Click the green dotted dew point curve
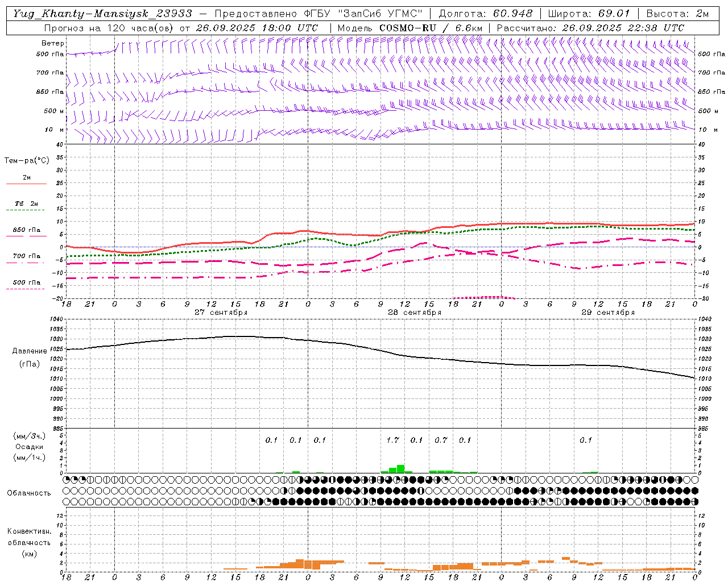 tap(381, 239)
